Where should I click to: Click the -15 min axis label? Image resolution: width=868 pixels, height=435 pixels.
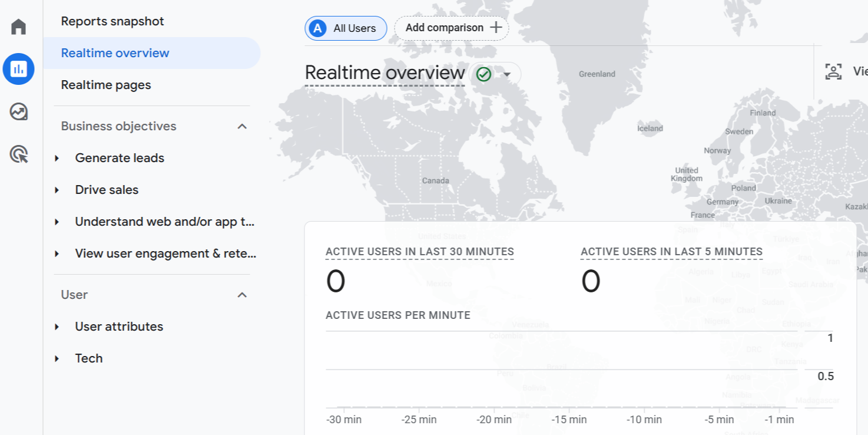(569, 420)
